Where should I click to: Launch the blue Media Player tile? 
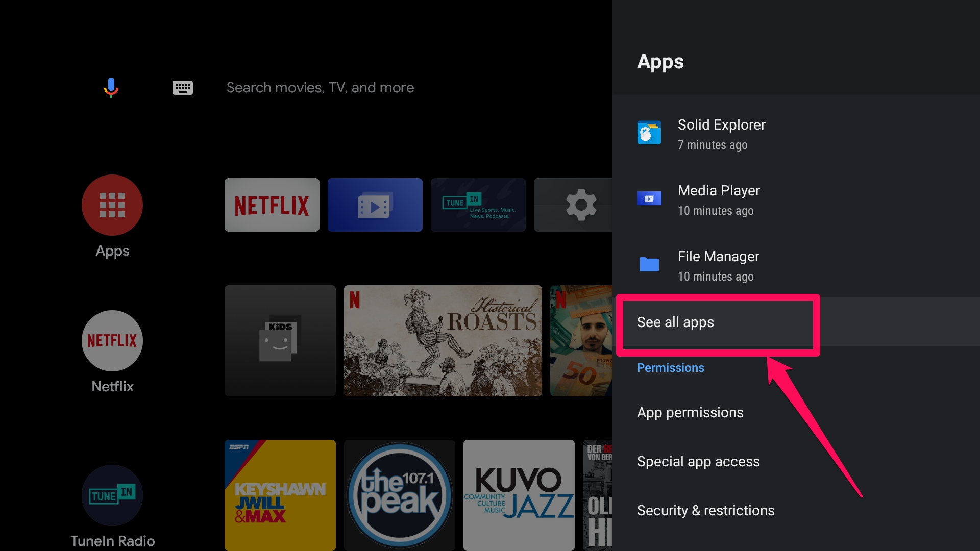375,205
